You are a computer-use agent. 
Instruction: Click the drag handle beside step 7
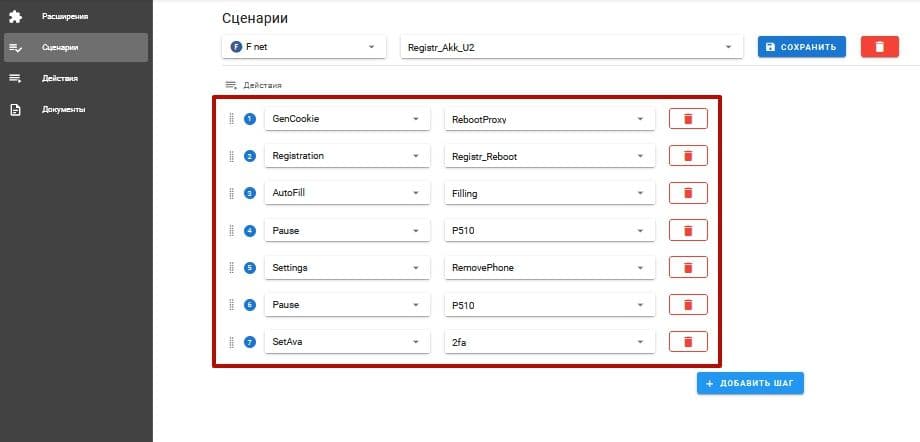(x=232, y=342)
